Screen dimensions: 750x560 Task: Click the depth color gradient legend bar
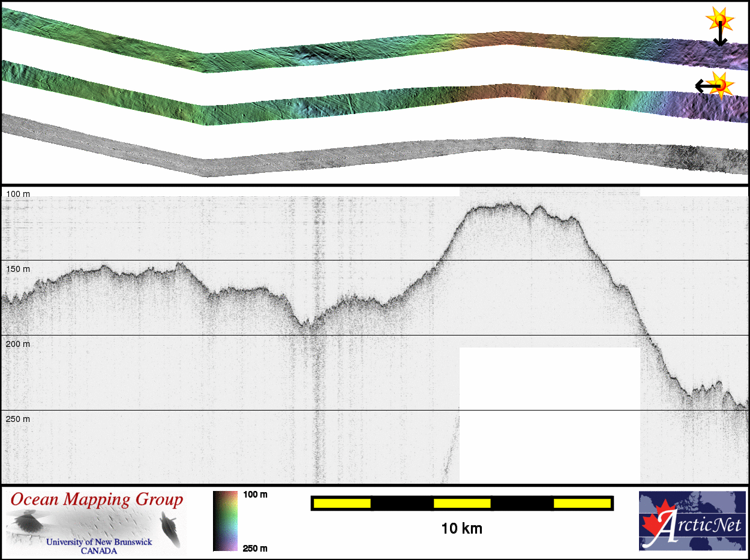click(x=226, y=520)
